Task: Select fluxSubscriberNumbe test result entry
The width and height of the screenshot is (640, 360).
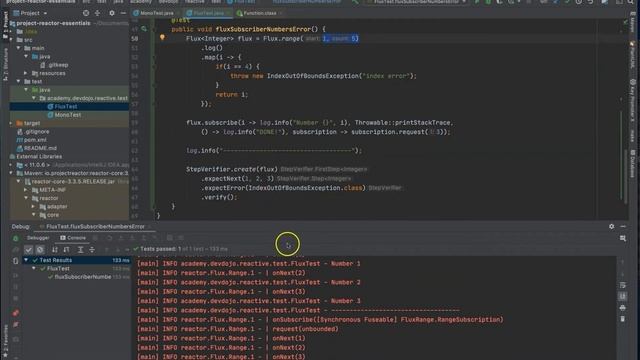Action: pyautogui.click(x=82, y=277)
